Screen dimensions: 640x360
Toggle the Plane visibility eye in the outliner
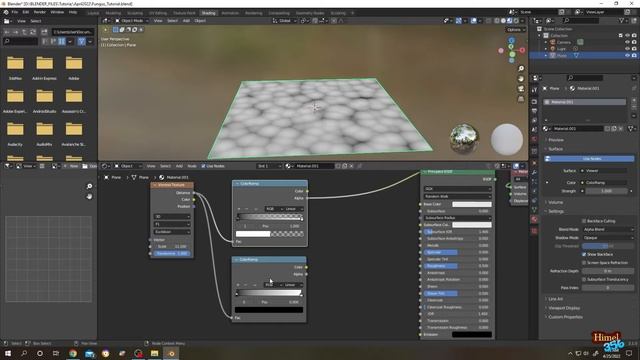pos(627,55)
